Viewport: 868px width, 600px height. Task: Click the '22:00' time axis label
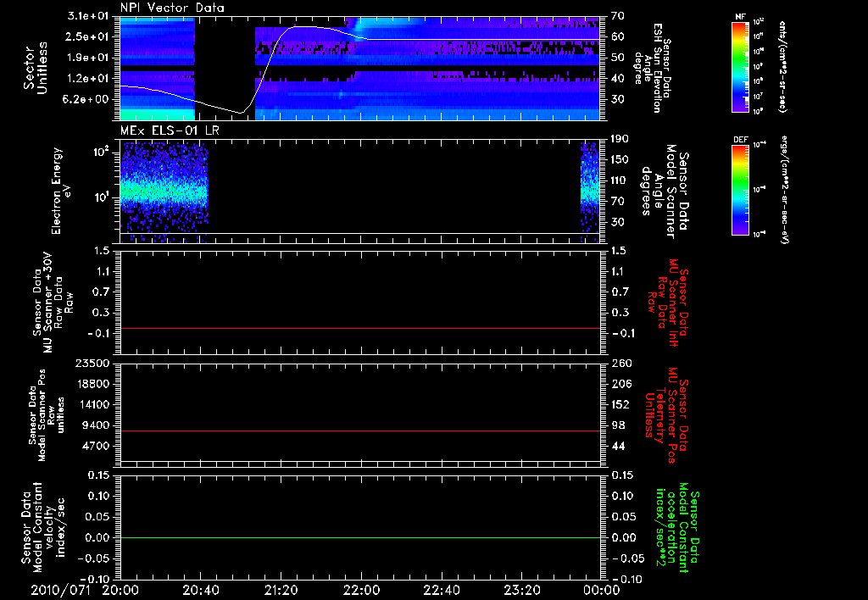[x=361, y=590]
